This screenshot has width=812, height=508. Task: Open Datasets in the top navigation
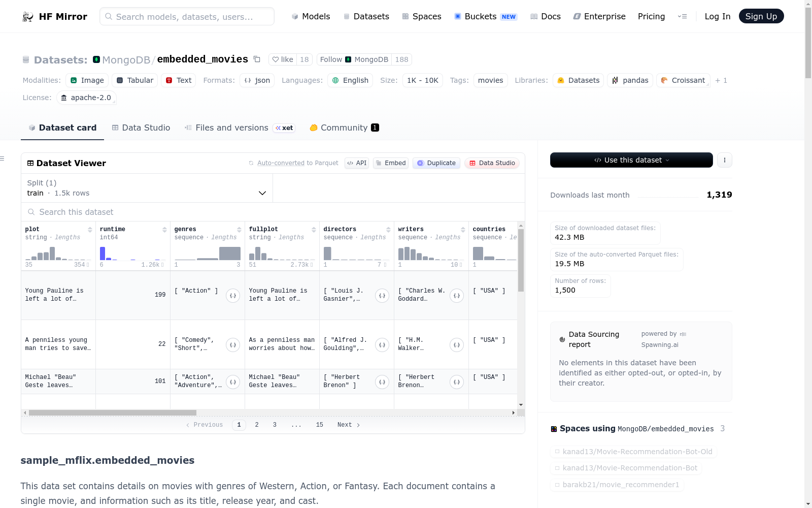[x=366, y=16]
